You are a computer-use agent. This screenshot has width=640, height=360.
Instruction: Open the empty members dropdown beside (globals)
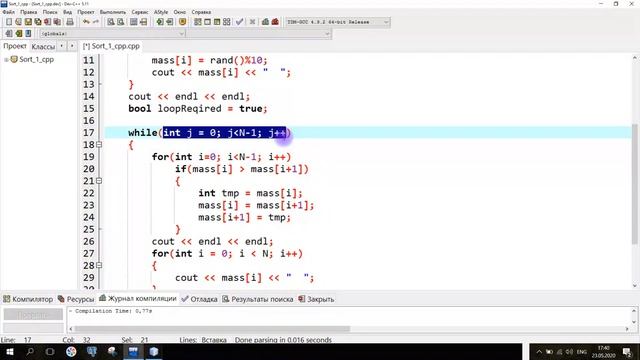coord(259,33)
